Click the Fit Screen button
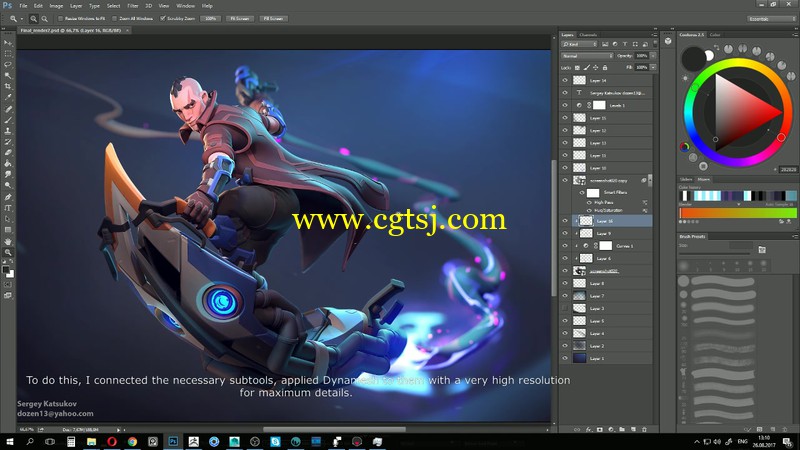The image size is (800, 450). tap(239, 18)
